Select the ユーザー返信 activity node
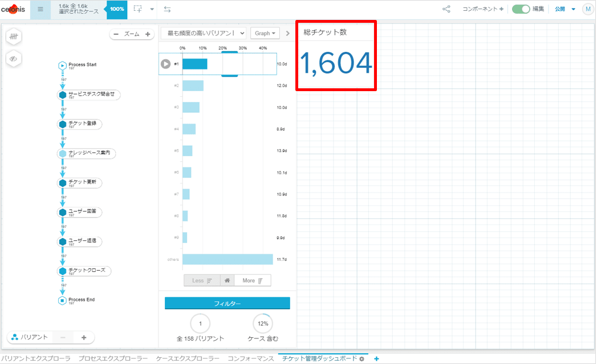 click(x=80, y=241)
